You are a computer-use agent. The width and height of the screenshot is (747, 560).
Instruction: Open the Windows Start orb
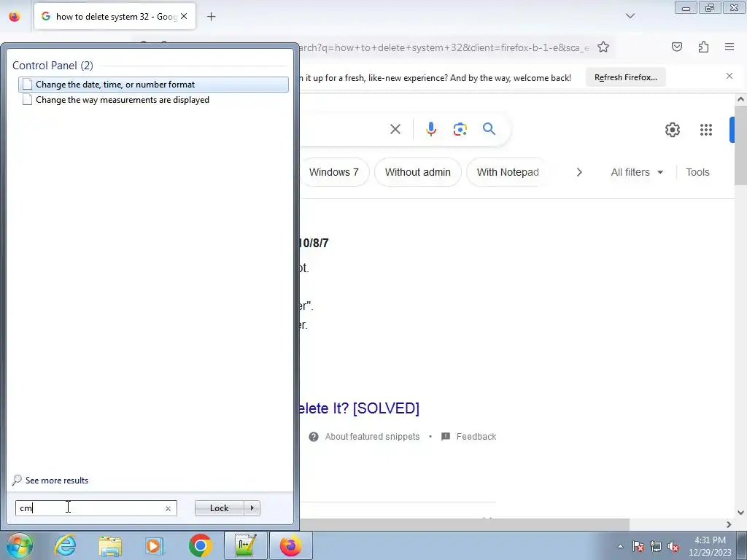click(19, 545)
